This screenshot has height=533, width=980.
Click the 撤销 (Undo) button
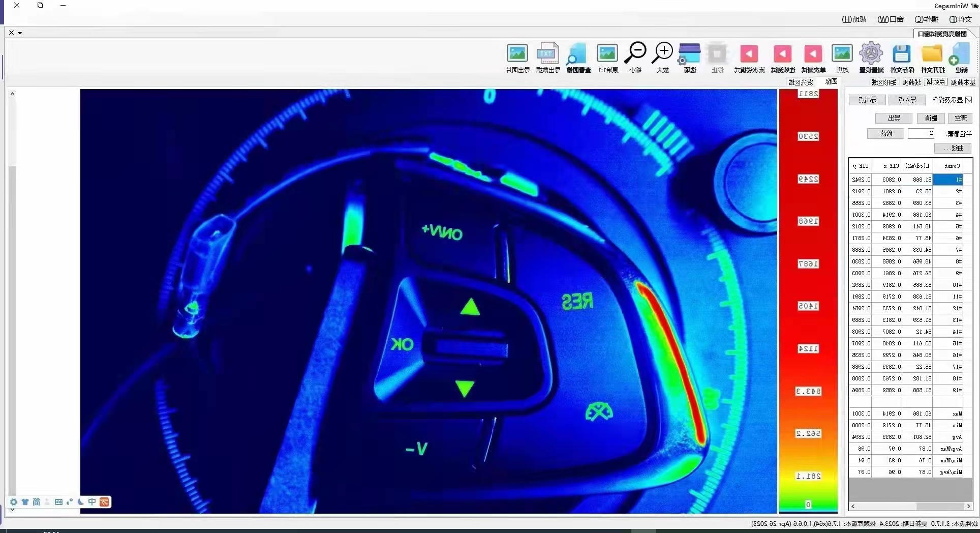coord(931,118)
